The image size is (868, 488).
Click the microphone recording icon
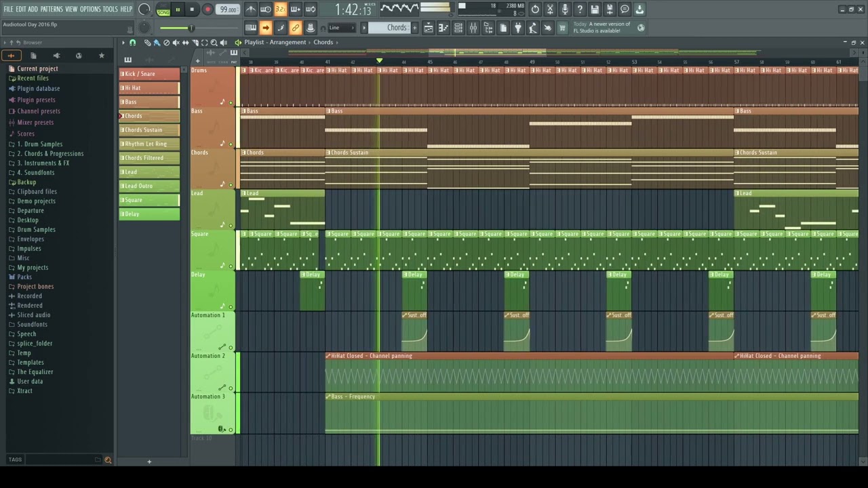coord(565,9)
